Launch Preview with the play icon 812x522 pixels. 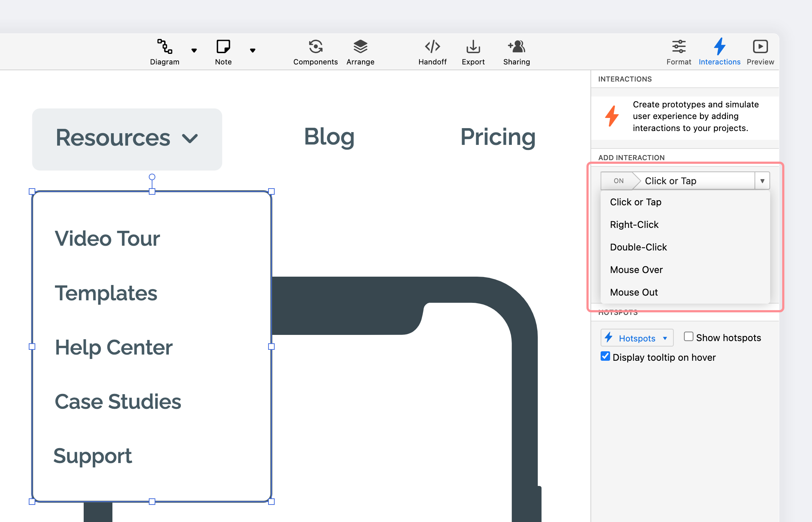coord(760,47)
